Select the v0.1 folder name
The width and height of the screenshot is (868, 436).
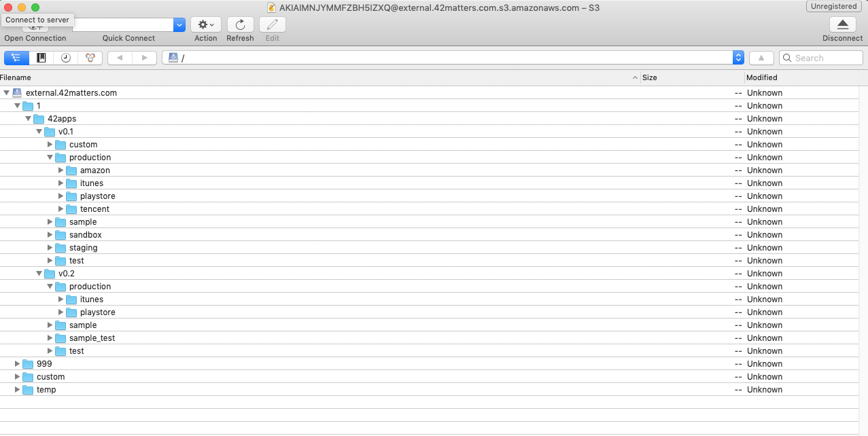click(66, 132)
